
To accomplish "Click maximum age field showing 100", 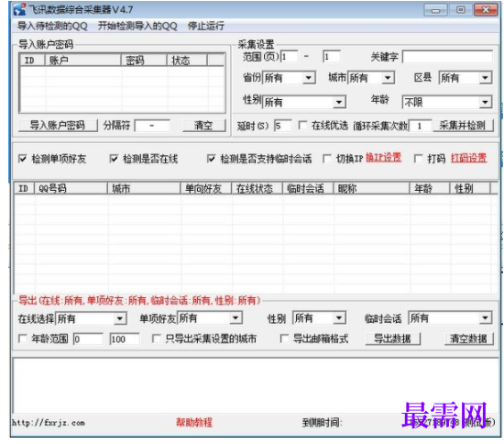I will [125, 339].
